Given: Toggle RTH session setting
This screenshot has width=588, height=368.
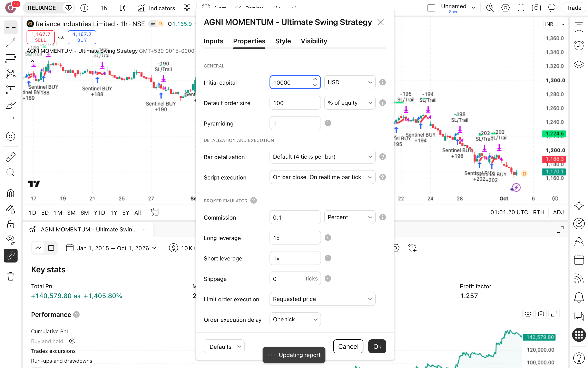Looking at the screenshot, I should tap(539, 212).
